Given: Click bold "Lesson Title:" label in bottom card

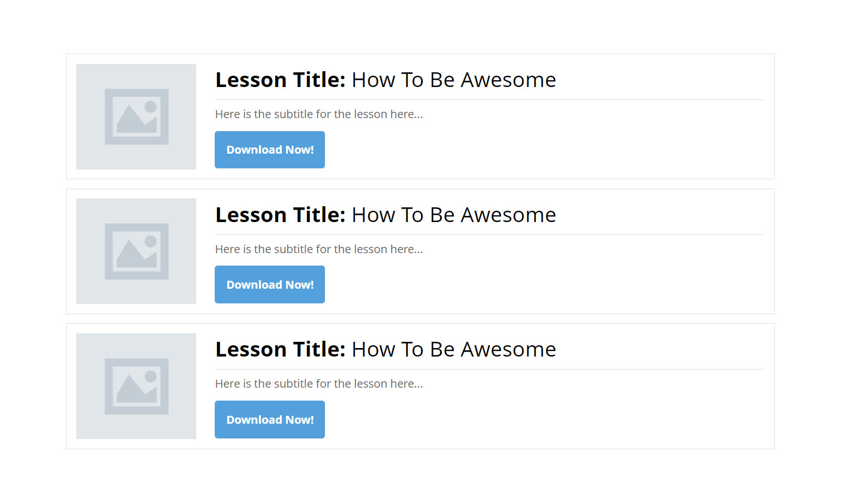Looking at the screenshot, I should click(x=280, y=350).
